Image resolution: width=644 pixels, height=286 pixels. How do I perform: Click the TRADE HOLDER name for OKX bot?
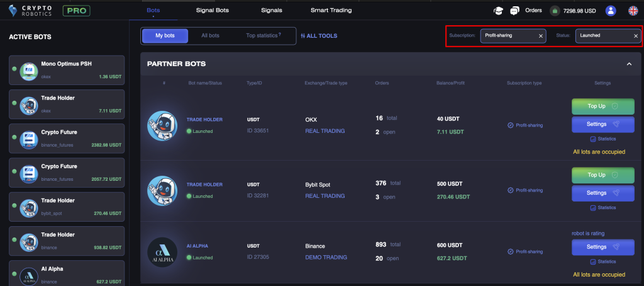(204, 120)
